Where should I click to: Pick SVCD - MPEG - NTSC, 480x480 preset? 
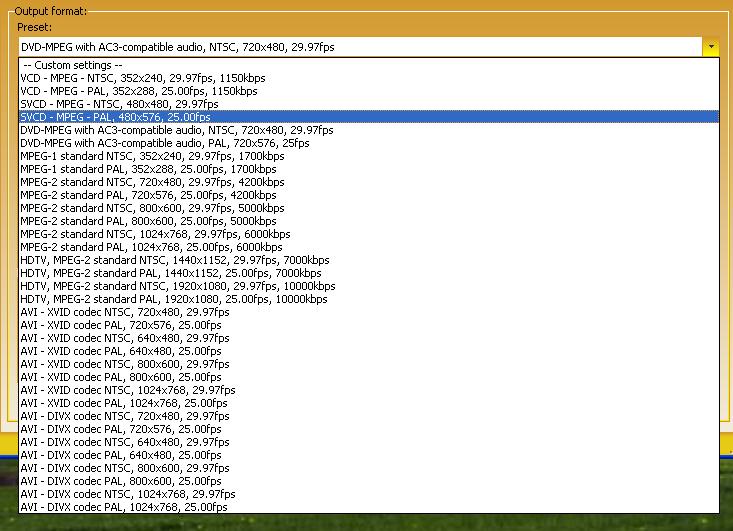coord(369,104)
